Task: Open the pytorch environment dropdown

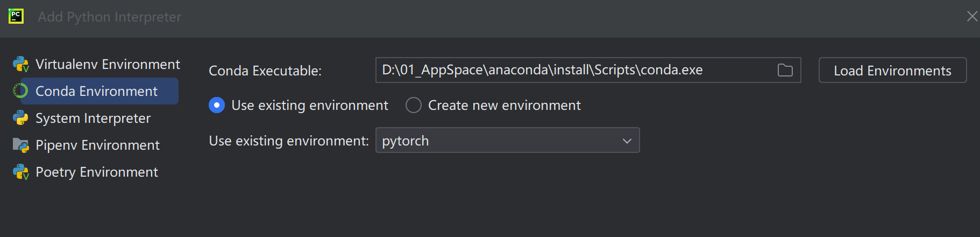Action: (x=508, y=140)
